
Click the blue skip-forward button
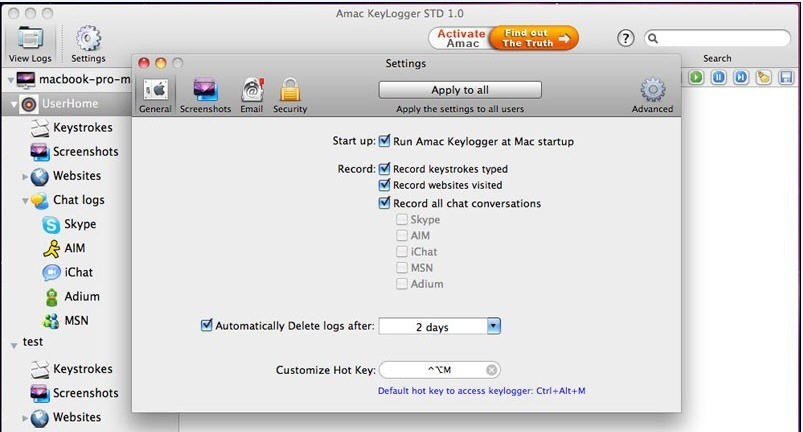point(741,77)
